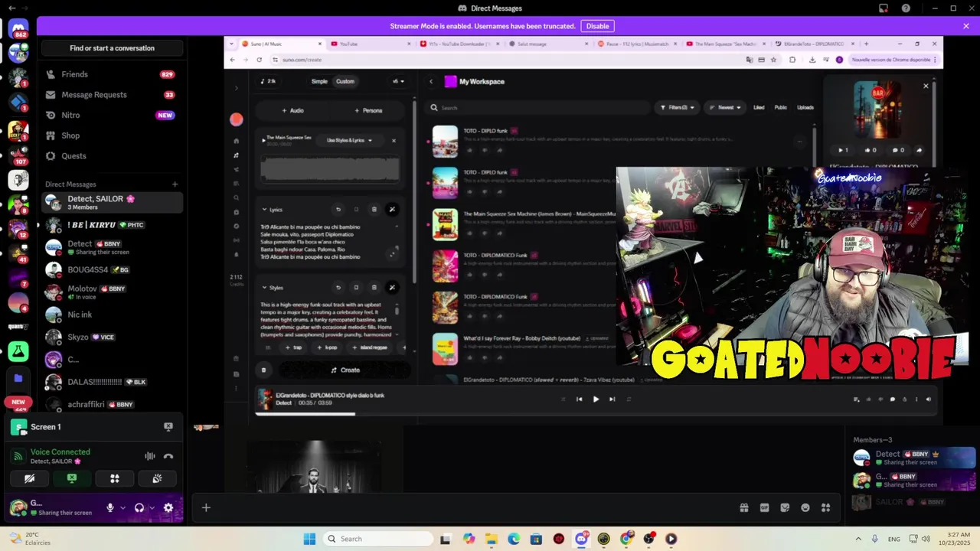Open emoji picker in chat bar
The height and width of the screenshot is (551, 980).
click(805, 507)
